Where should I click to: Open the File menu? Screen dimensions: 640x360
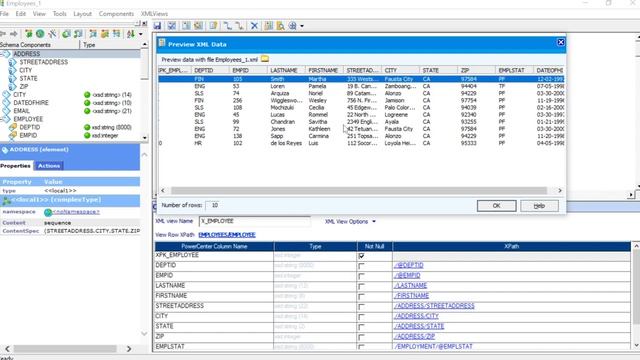pos(4,13)
